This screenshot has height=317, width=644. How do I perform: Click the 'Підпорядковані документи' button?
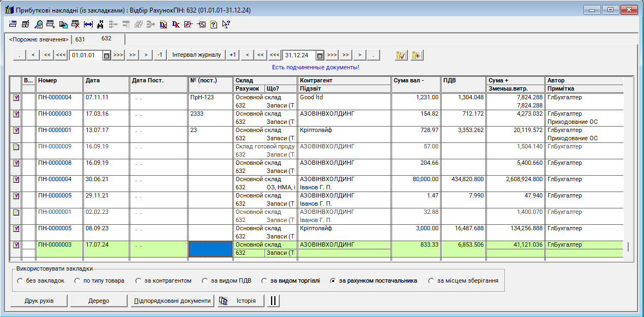[x=172, y=301]
